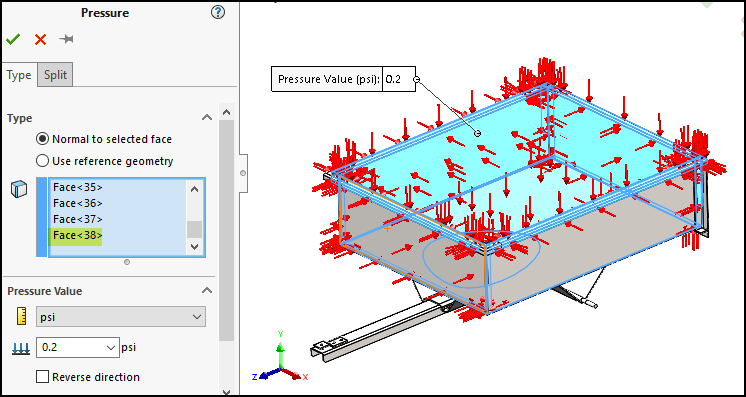Viewport: 746px width, 397px height.
Task: Open the Pressure panel help icon
Action: click(217, 12)
